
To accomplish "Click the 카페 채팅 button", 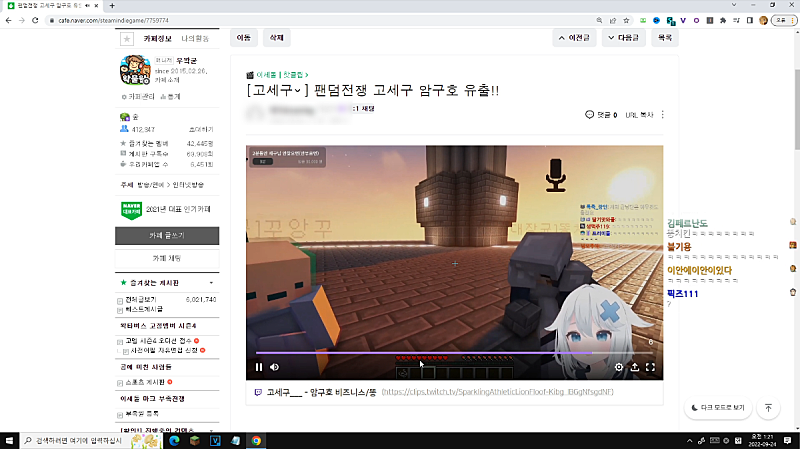I will tap(167, 259).
